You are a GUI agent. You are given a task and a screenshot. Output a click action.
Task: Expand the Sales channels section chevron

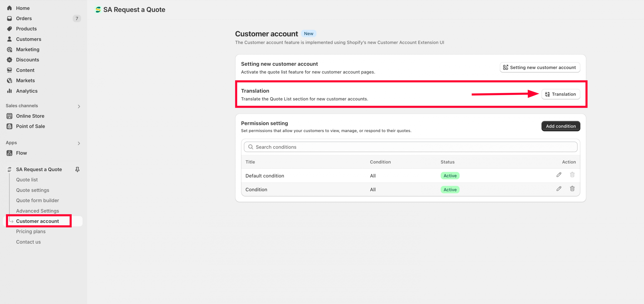point(79,106)
